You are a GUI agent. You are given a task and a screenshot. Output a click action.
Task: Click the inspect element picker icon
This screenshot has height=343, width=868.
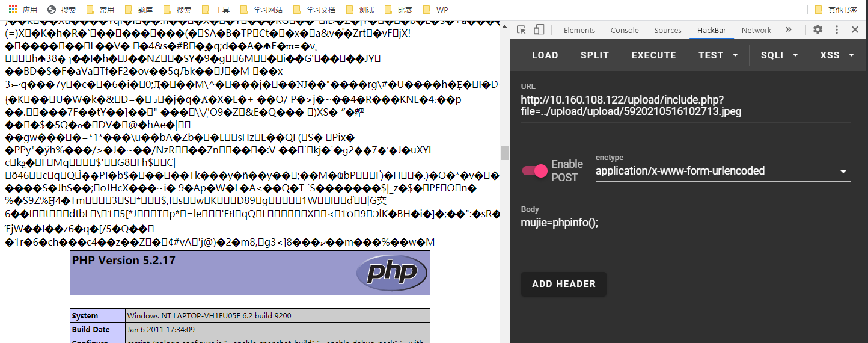[521, 30]
